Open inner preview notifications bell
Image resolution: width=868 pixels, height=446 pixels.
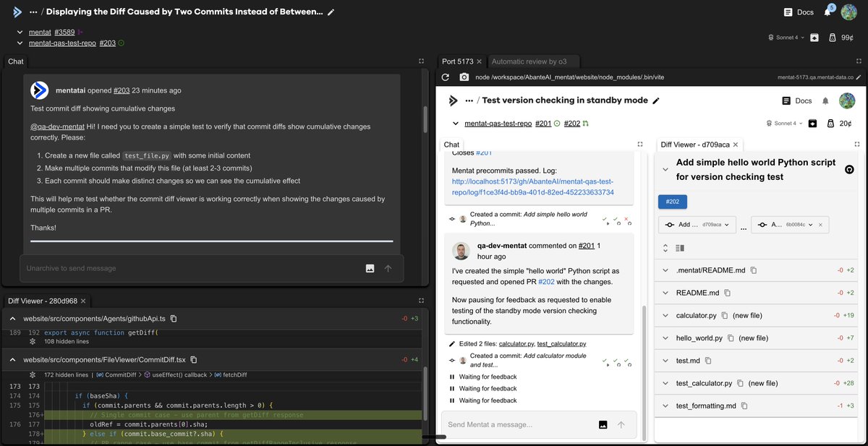(x=825, y=101)
